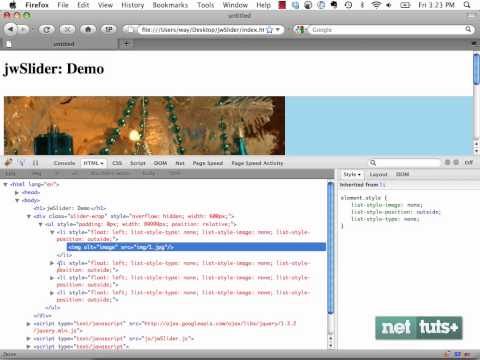This screenshot has width=480, height=360.
Task: Click the search magnifier in Google box
Action: 468,29
